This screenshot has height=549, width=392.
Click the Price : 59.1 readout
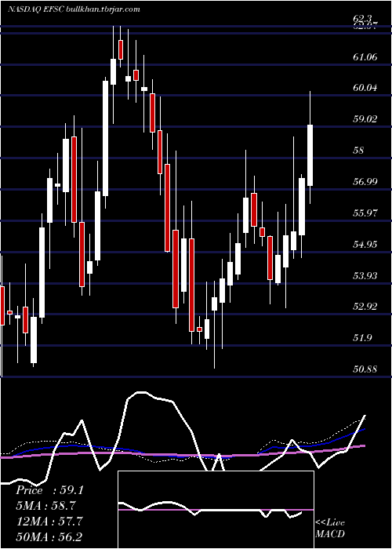tap(49, 490)
